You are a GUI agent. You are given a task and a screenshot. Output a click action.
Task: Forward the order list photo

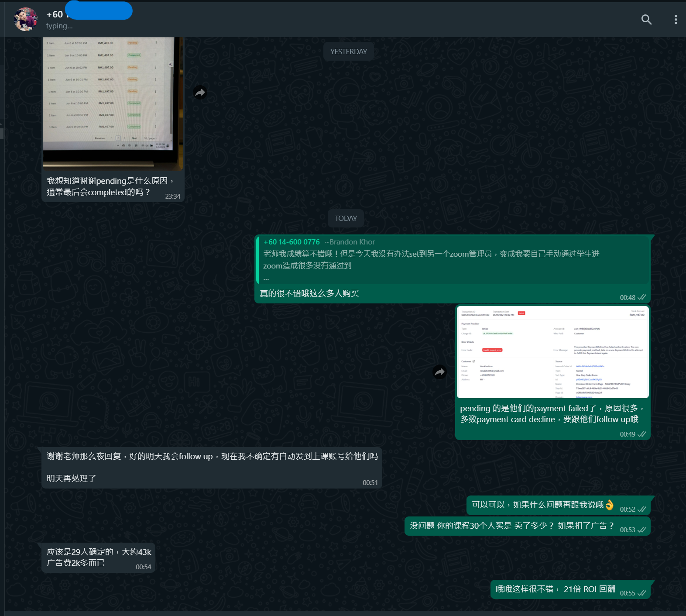pos(200,92)
